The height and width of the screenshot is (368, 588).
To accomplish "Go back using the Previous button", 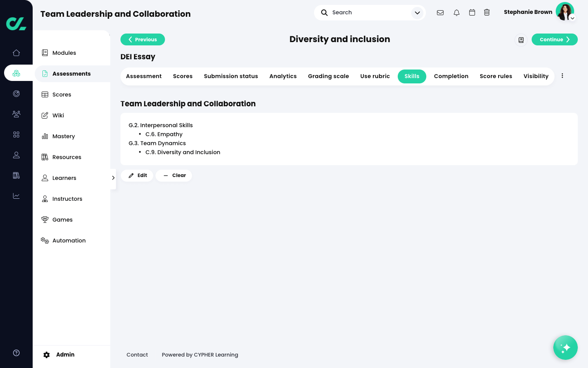I will click(143, 39).
